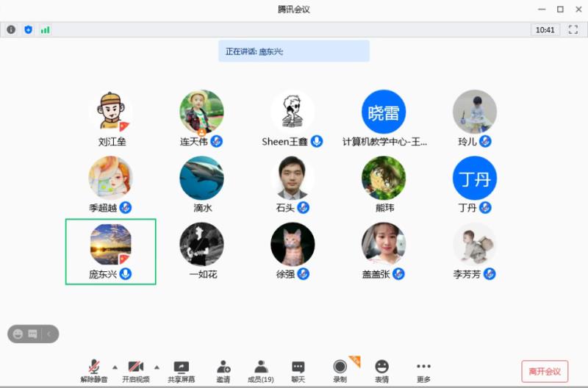Open the Members (成员) list
The height and width of the screenshot is (388, 588).
pos(260,371)
